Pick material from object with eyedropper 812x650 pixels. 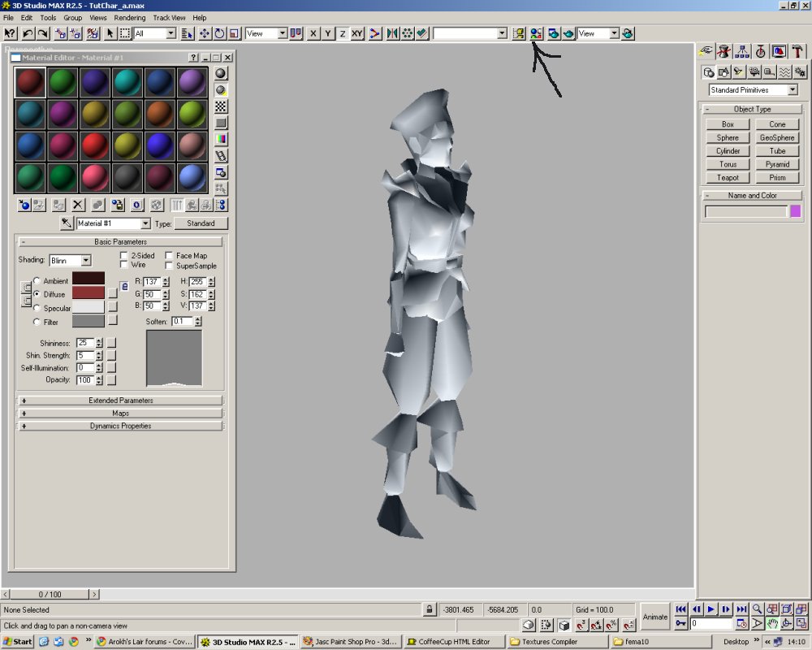point(67,223)
